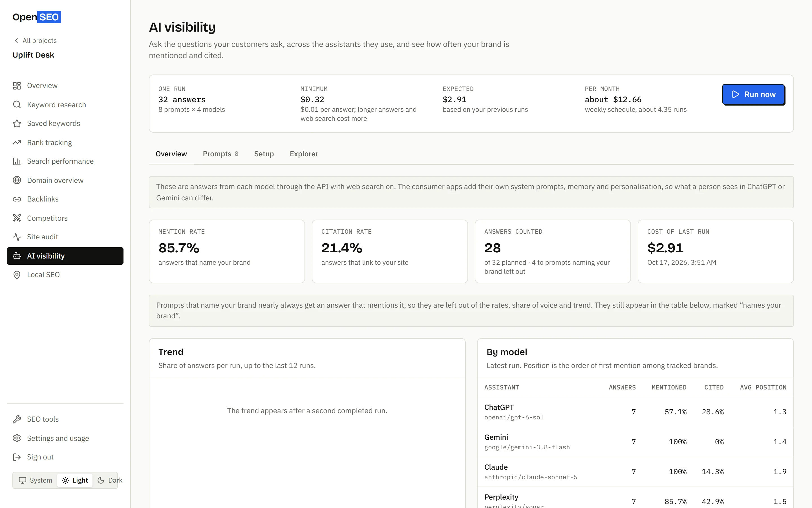This screenshot has height=508, width=812.
Task: Click the Competitors crossed swords icon
Action: 17,218
